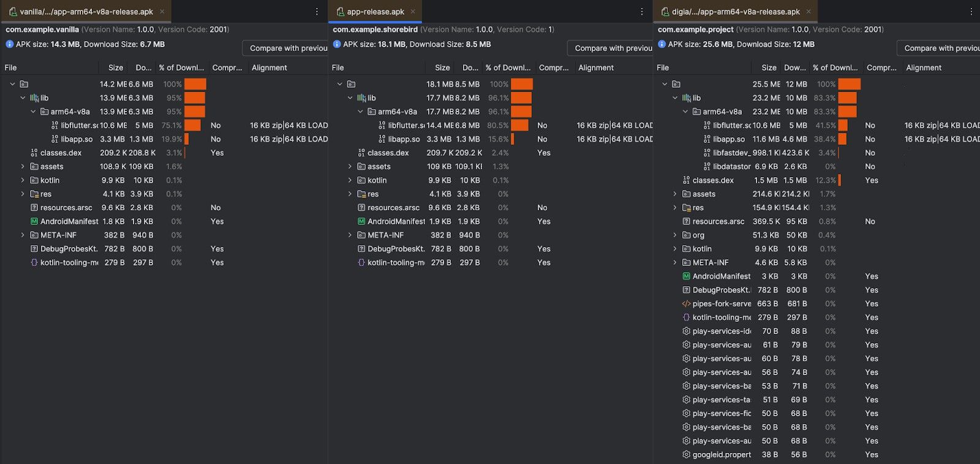Select libapp.so row in digia pane

816,139
